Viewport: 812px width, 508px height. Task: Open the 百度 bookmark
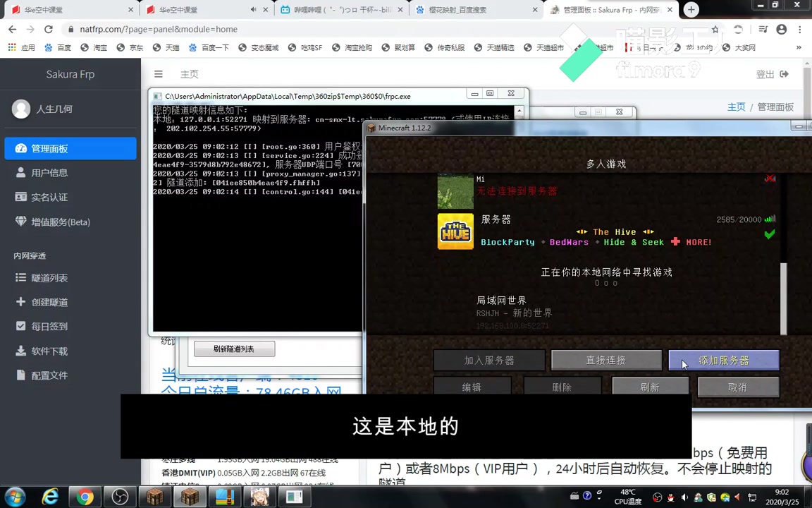(x=58, y=48)
